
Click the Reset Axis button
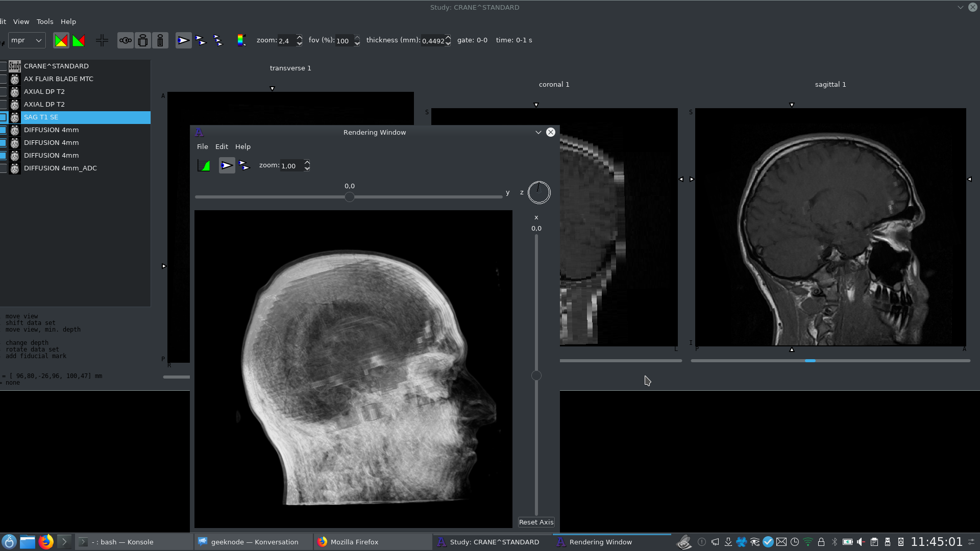click(x=536, y=522)
